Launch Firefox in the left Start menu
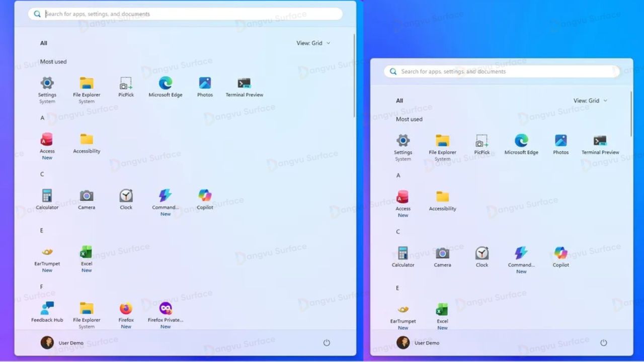This screenshot has height=362, width=644. point(126,315)
